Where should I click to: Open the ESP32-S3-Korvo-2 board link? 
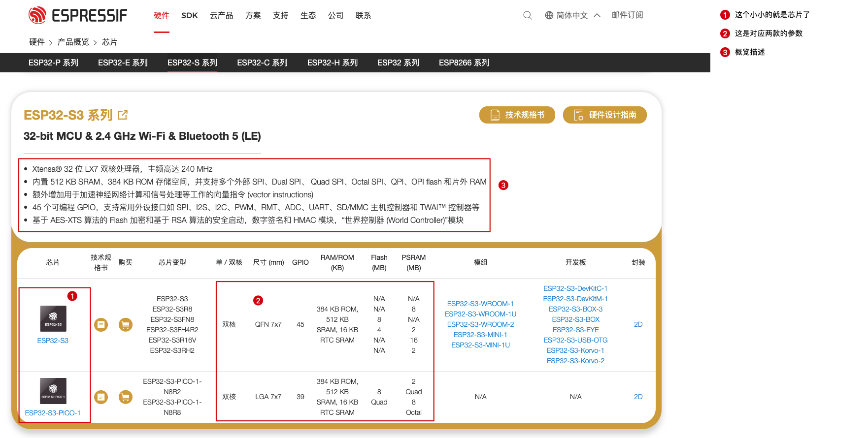pyautogui.click(x=576, y=361)
